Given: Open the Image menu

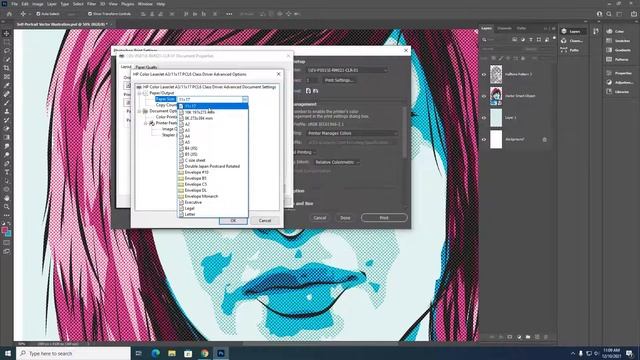Looking at the screenshot, I should pyautogui.click(x=38, y=4).
